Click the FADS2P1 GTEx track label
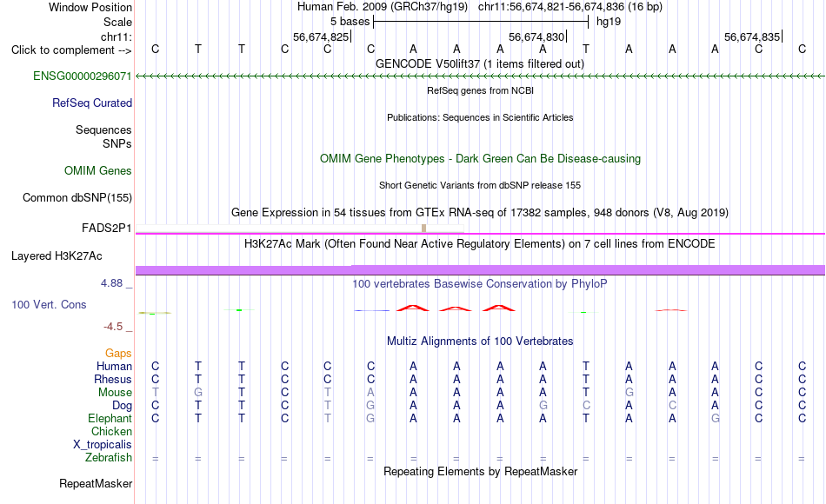The height and width of the screenshot is (504, 826). [106, 228]
